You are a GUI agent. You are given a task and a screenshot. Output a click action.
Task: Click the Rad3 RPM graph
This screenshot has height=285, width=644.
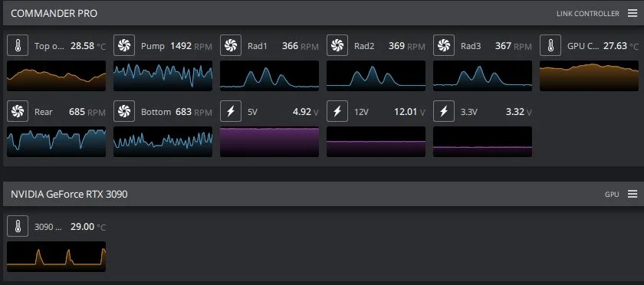(482, 76)
